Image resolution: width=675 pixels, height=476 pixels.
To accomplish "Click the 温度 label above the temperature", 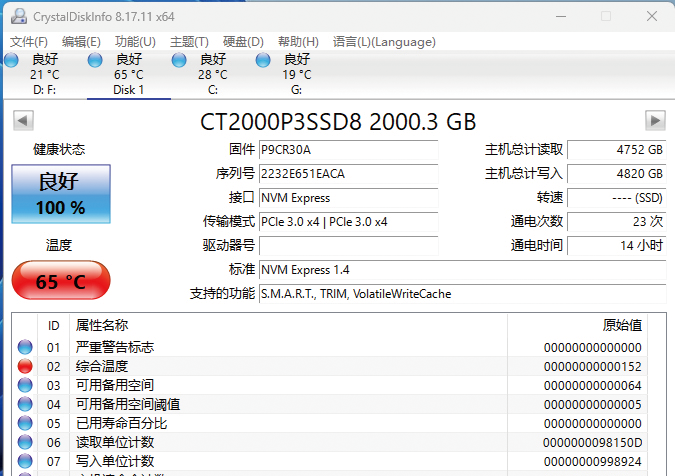I will (x=59, y=245).
